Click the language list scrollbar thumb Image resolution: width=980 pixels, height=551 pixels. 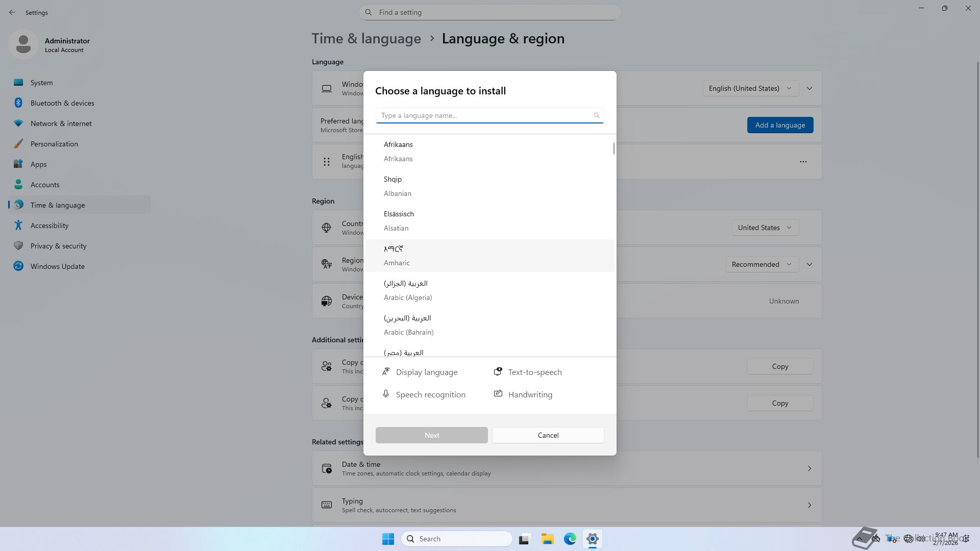point(614,148)
